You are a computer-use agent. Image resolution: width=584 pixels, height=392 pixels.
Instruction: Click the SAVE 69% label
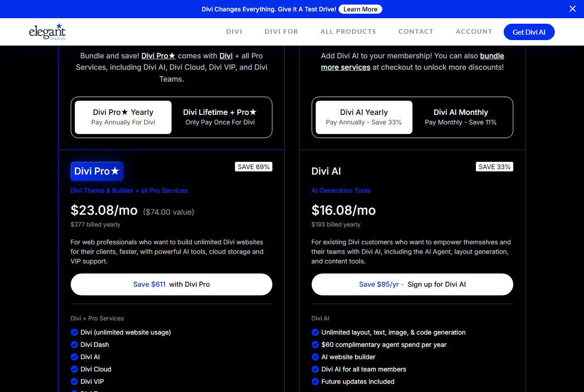(254, 167)
